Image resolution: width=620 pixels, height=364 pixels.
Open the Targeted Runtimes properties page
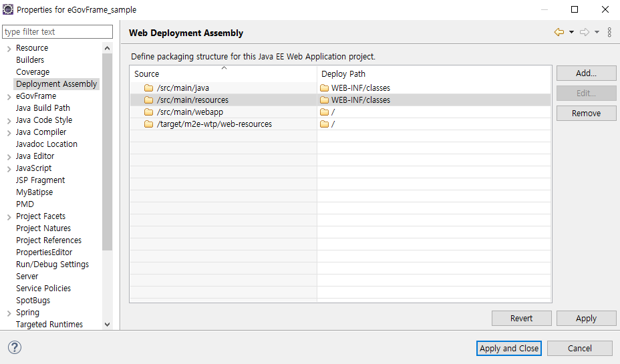click(49, 325)
